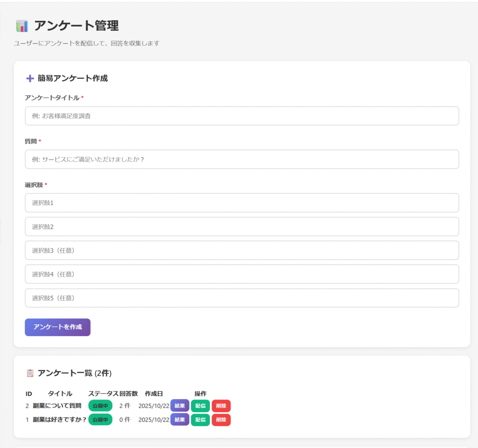Focus the optional 選択肢3 field
The height and width of the screenshot is (448, 478).
(242, 251)
